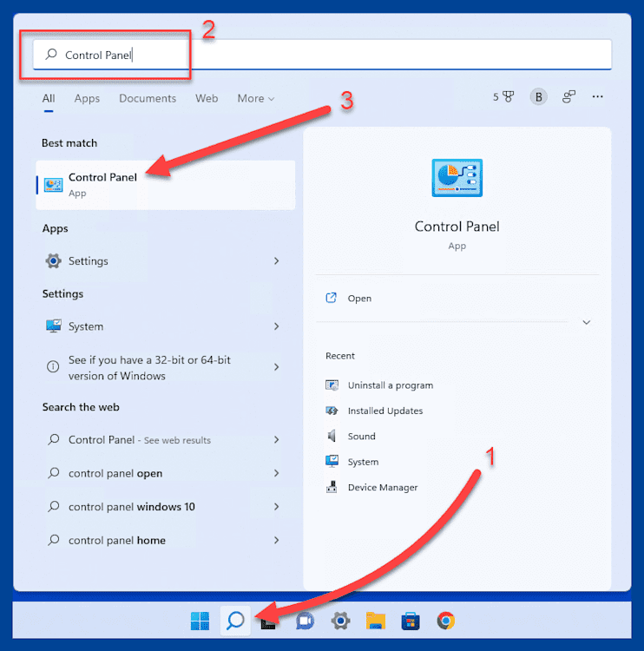Open File Explorer folder icon on taskbar
This screenshot has width=644, height=651.
(x=376, y=621)
